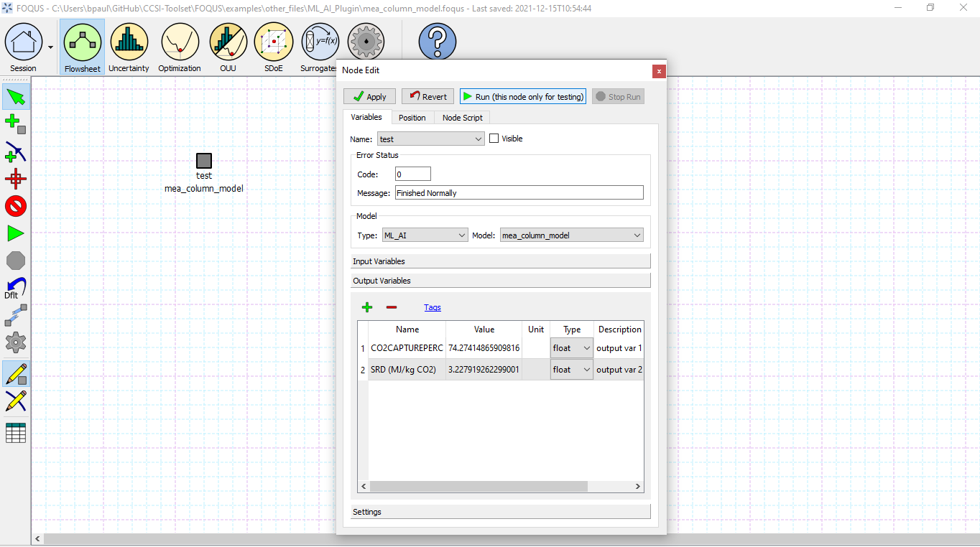Viewport: 980px width, 547px height.
Task: Click the Dflt reset defaults icon
Action: 16,288
